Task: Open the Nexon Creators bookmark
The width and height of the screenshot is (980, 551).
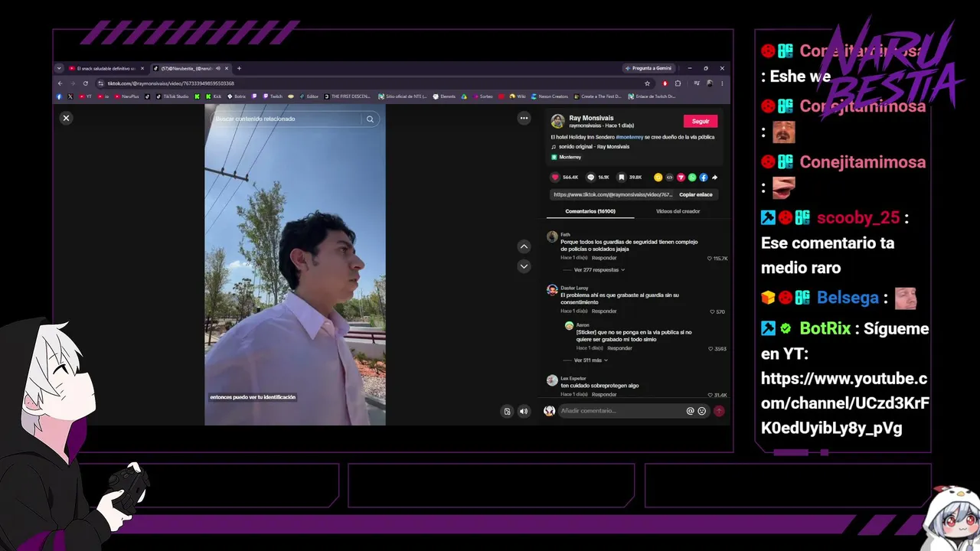Action: 550,96
